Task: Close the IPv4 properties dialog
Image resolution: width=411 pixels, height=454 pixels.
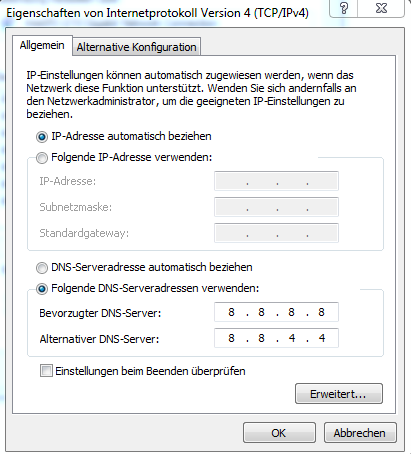Action: click(x=381, y=8)
